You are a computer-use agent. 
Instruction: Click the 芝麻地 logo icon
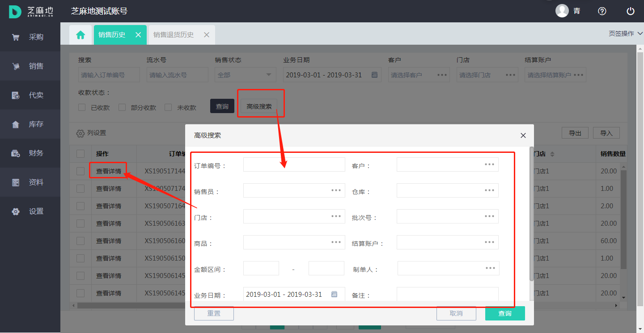tap(15, 11)
